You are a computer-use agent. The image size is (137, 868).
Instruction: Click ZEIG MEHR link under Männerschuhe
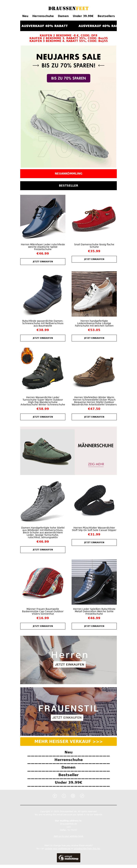click(x=96, y=464)
